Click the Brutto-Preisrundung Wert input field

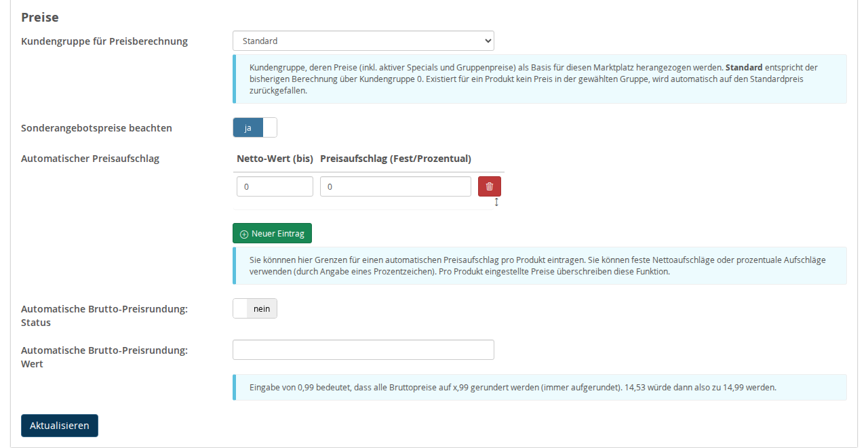point(363,350)
